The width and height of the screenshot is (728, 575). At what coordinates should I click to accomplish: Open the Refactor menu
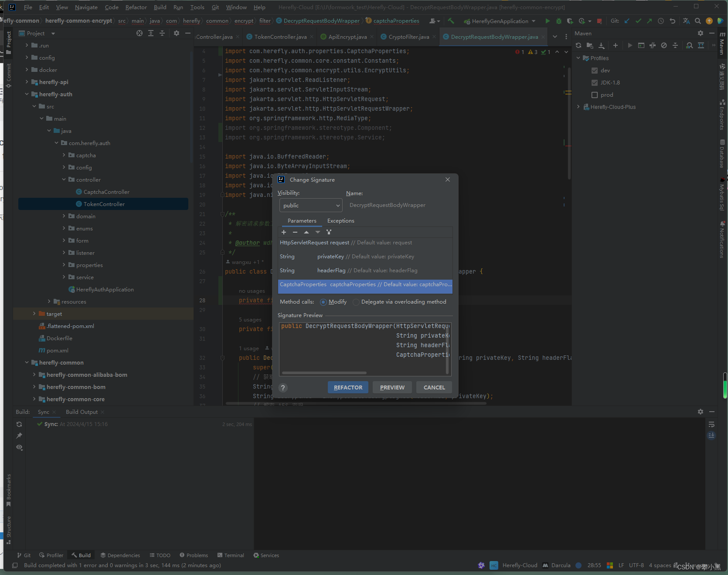[136, 7]
